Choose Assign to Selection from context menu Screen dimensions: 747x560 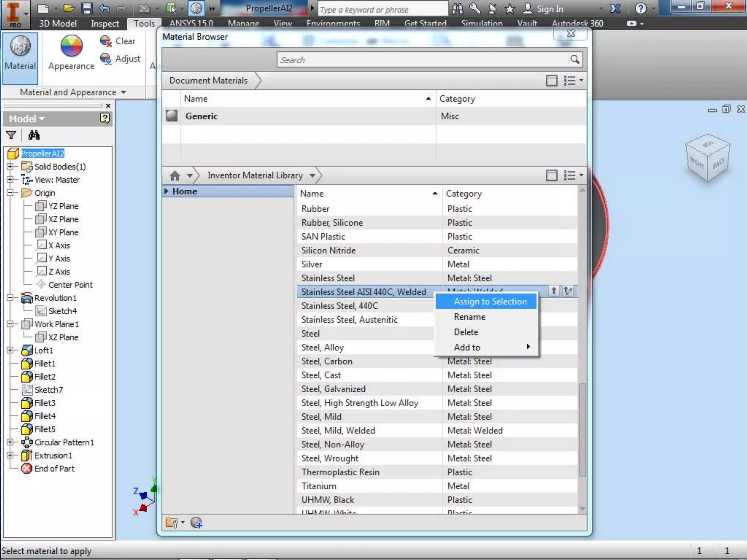pos(490,302)
